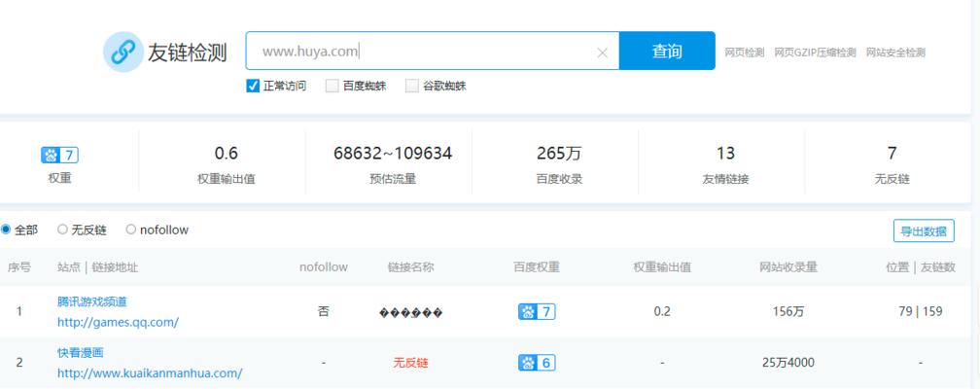The image size is (980, 389).
Task: Click the 79 | 159 position cell
Action: click(x=921, y=311)
